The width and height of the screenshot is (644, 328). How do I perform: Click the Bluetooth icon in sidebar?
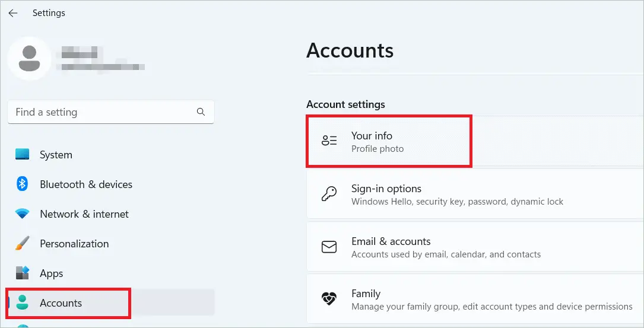(x=22, y=184)
